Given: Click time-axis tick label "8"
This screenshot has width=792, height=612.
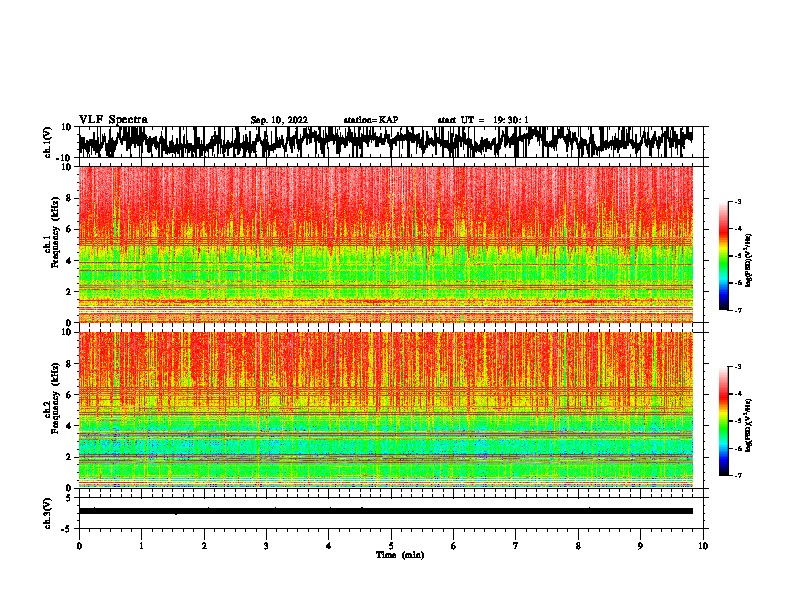Looking at the screenshot, I should tap(578, 546).
